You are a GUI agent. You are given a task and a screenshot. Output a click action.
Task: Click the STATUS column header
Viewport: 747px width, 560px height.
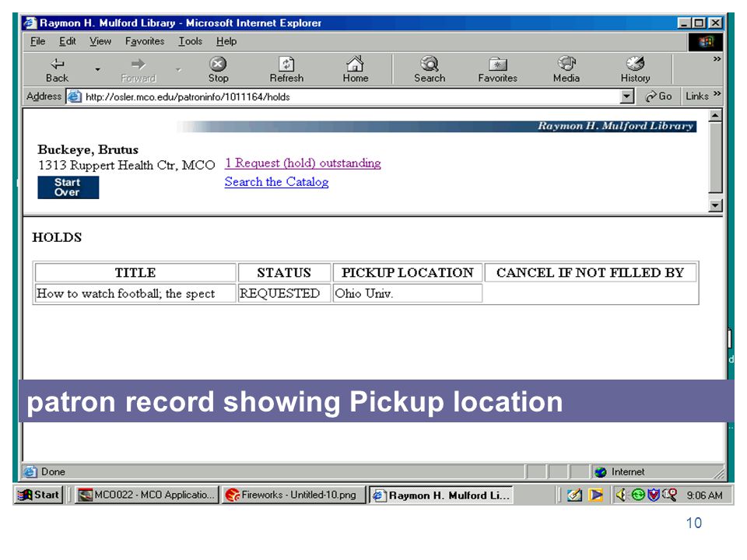click(x=284, y=272)
